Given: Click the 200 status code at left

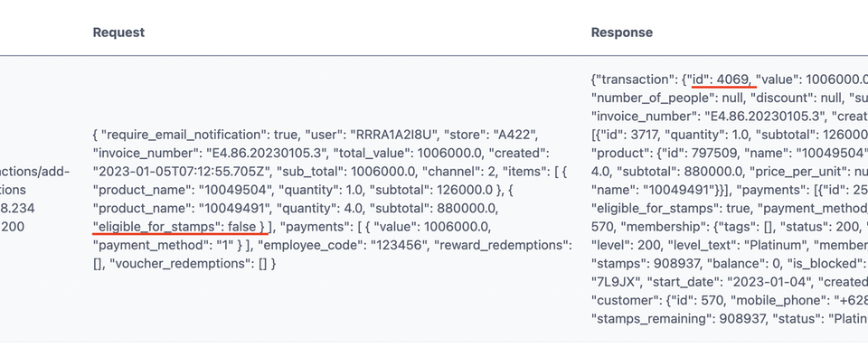Looking at the screenshot, I should [13, 227].
